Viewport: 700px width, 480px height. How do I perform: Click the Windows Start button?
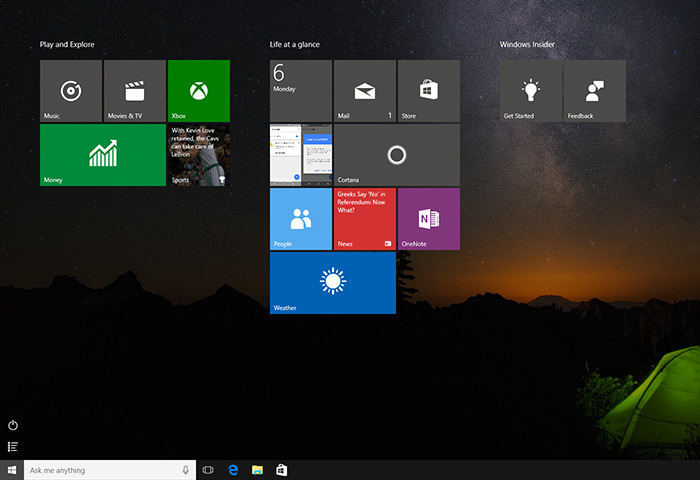pos(12,470)
